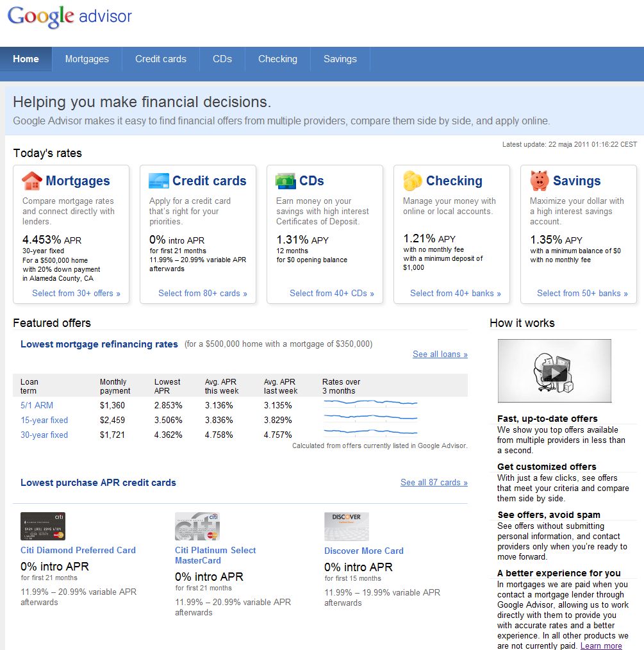
Task: Click the $2,459 monthly payment cell
Action: click(112, 420)
